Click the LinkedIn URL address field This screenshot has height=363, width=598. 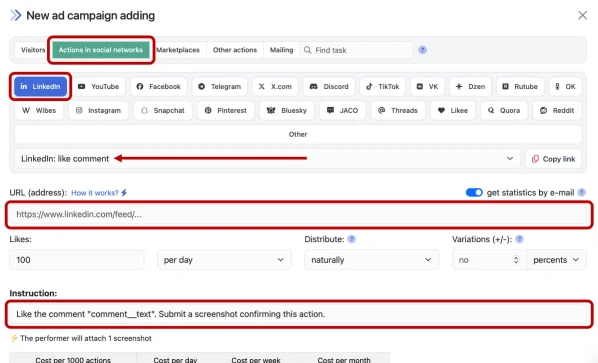click(298, 214)
